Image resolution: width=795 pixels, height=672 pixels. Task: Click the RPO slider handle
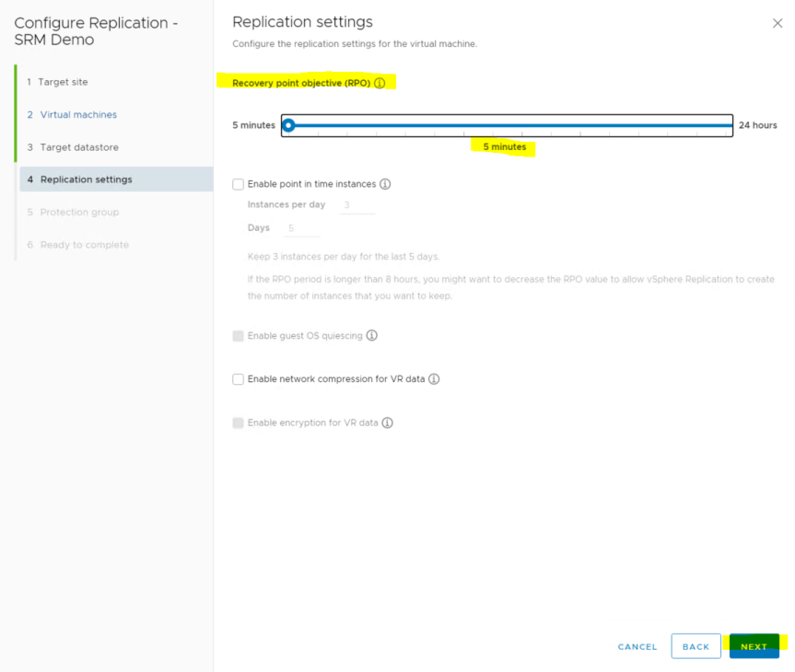(x=288, y=125)
